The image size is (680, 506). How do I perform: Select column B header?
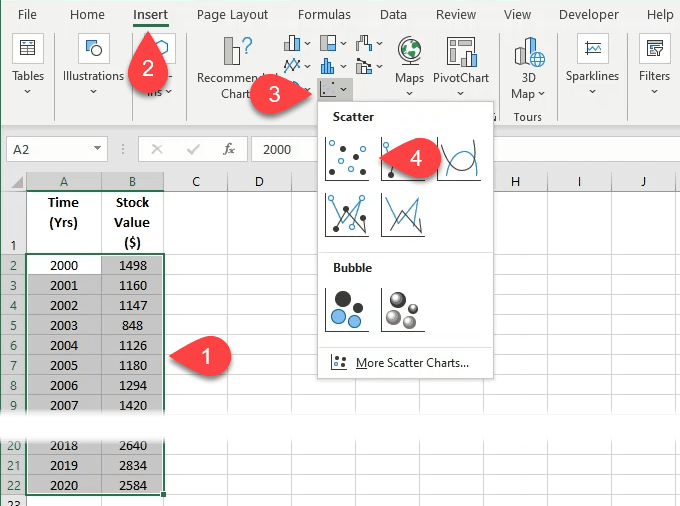tap(132, 182)
